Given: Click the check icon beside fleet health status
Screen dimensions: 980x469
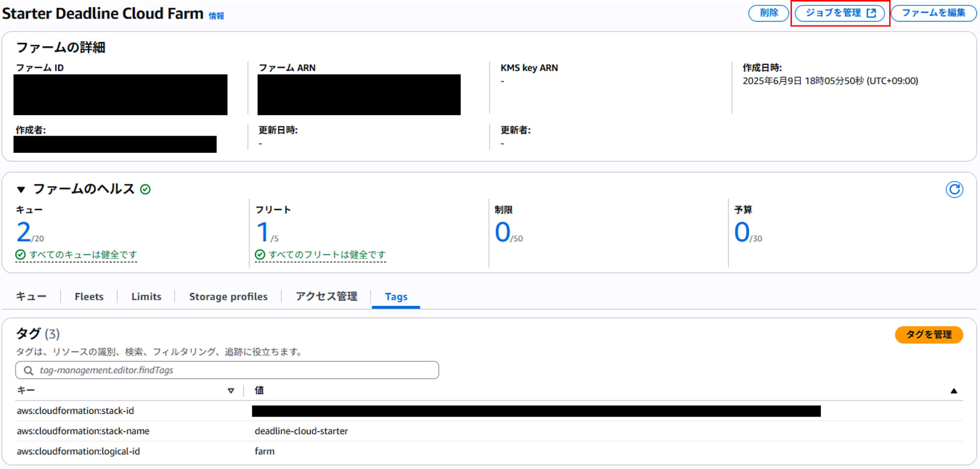Looking at the screenshot, I should coord(260,255).
